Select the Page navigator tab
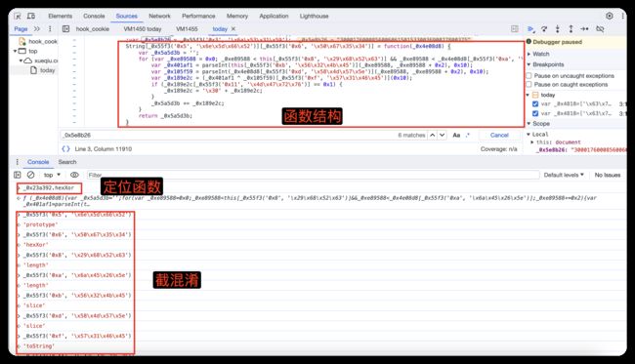This screenshot has width=635, height=364. click(x=21, y=29)
